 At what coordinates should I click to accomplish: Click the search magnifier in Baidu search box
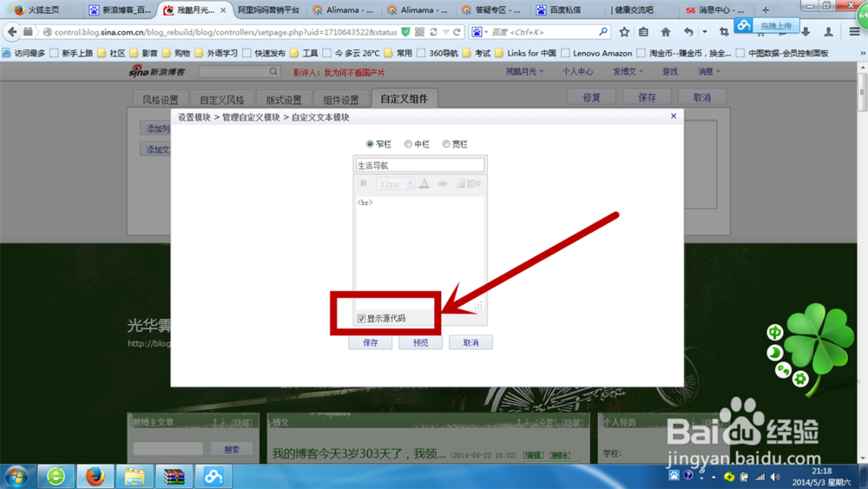[x=603, y=32]
